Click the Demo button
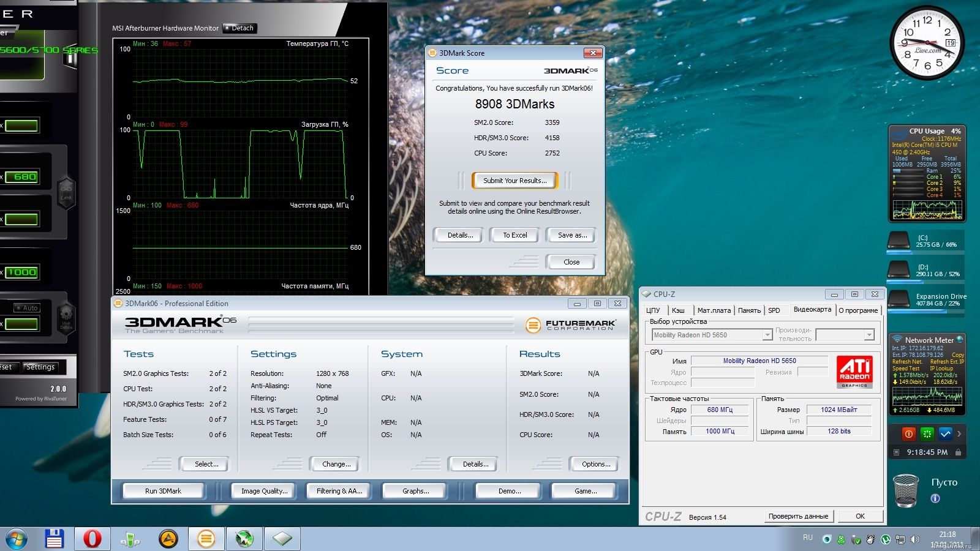 pyautogui.click(x=510, y=491)
